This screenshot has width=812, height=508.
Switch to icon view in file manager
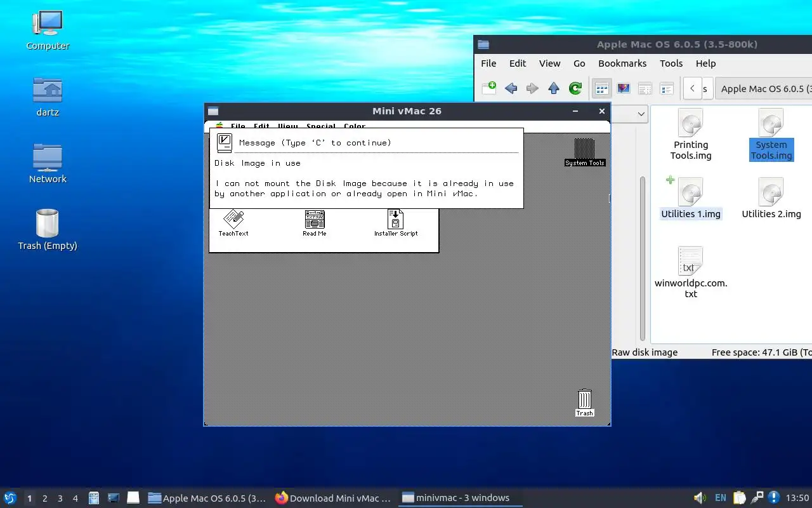(601, 88)
